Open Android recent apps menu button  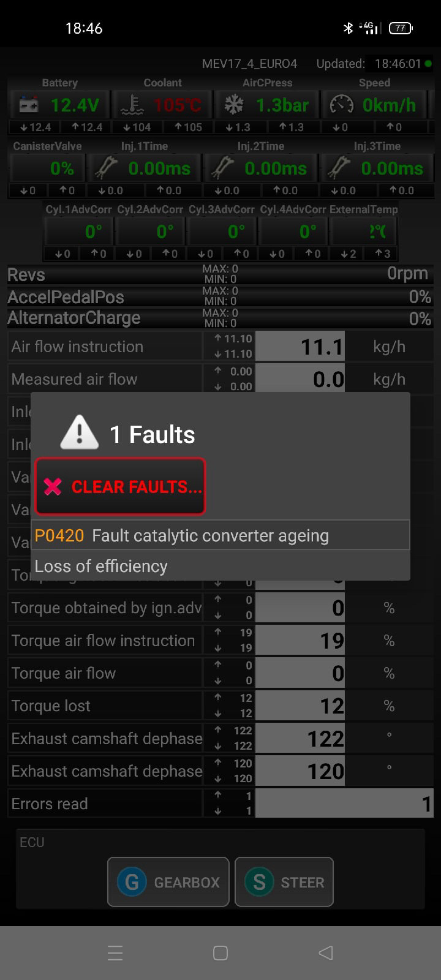(x=115, y=952)
